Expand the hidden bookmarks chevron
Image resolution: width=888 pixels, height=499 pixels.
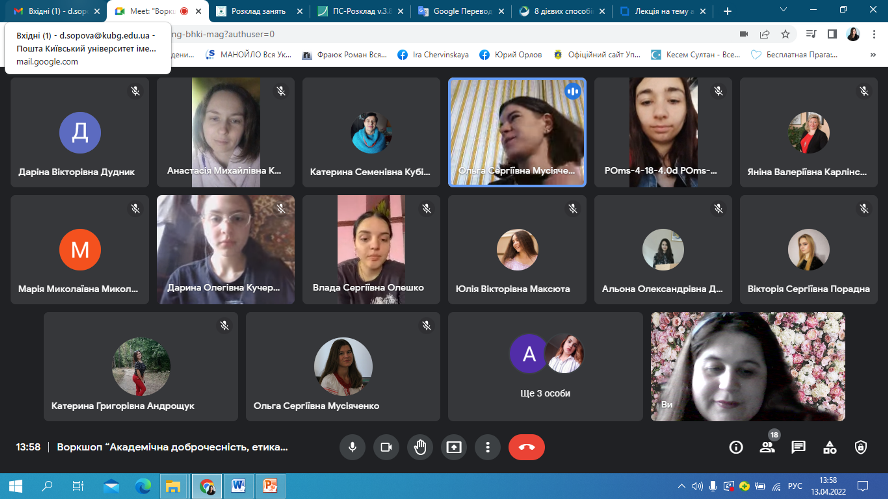[x=873, y=55]
